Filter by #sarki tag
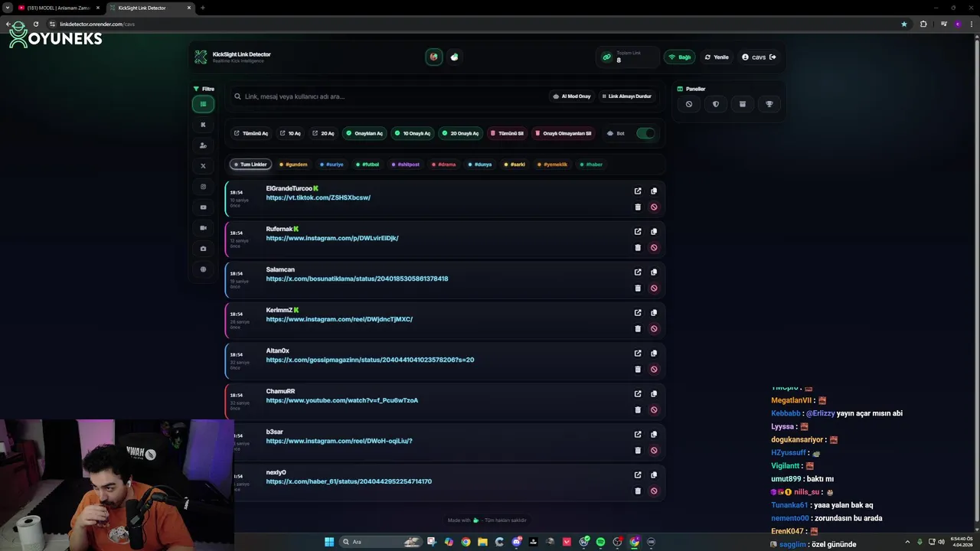Screen dimensions: 980x551 pos(515,165)
